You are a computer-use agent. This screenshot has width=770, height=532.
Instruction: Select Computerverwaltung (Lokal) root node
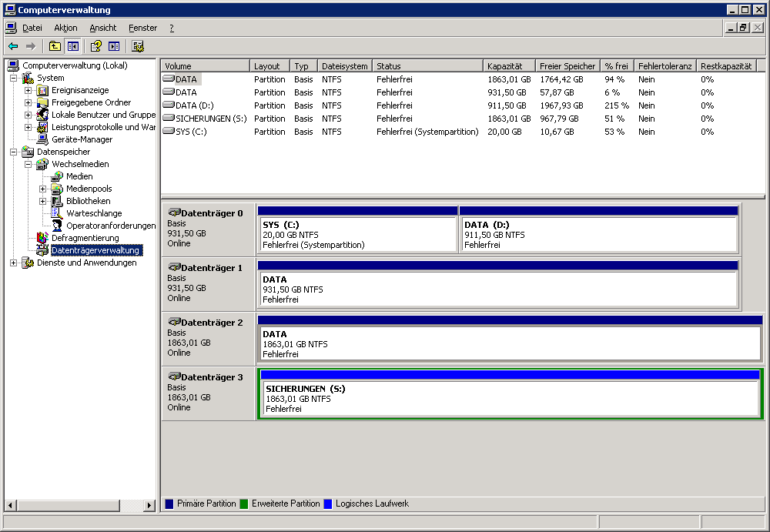click(x=75, y=65)
